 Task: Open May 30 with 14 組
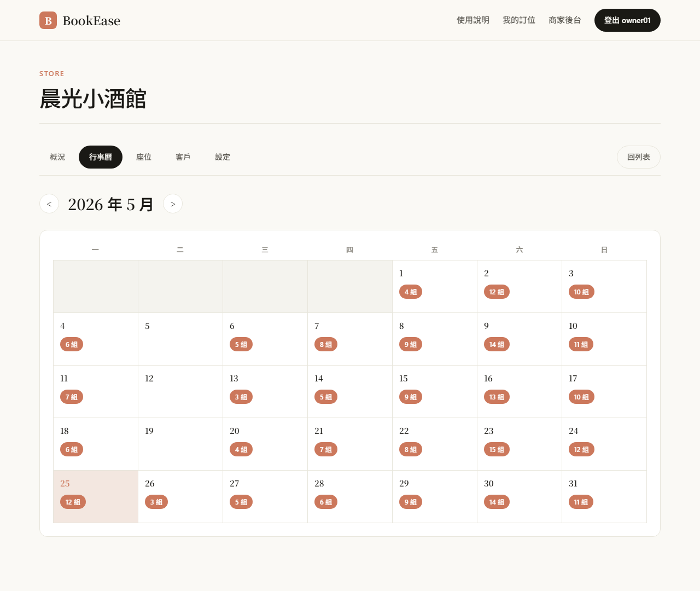[x=520, y=497]
